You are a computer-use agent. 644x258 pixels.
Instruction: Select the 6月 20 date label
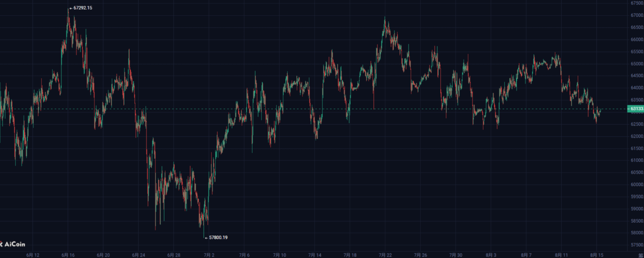[103, 254]
